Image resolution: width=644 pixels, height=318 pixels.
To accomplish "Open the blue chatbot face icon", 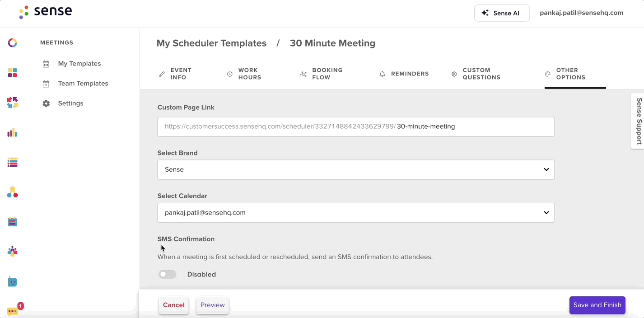I will [x=13, y=282].
